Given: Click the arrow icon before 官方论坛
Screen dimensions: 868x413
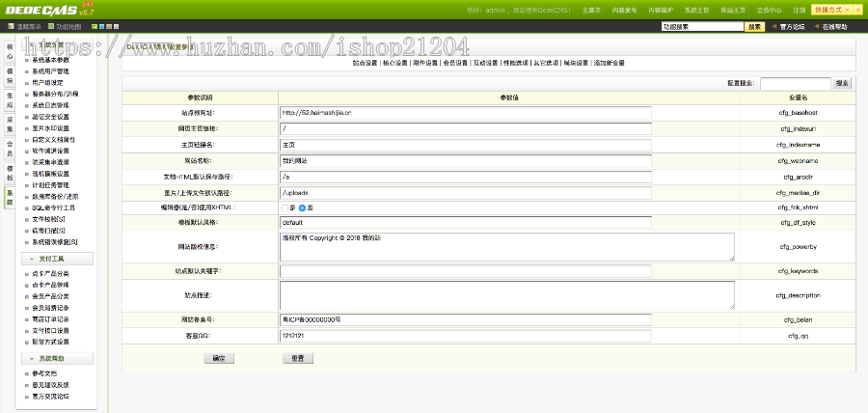Looking at the screenshot, I should 774,27.
